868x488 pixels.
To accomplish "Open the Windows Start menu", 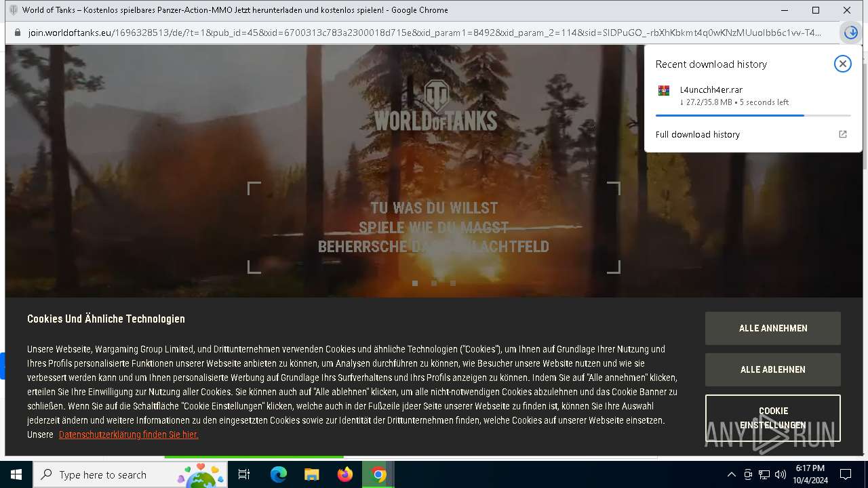I will [16, 474].
